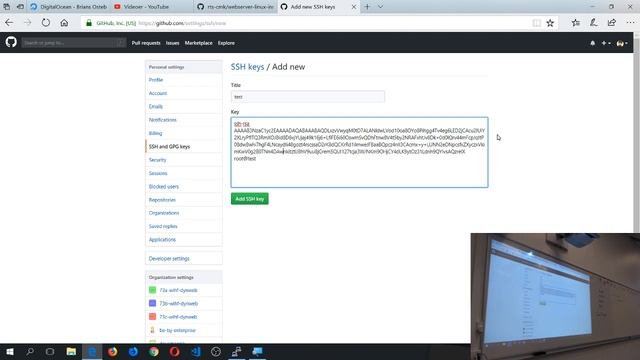Screen dimensions: 640x360
Task: Open Blocked users in sidebar
Action: tap(164, 187)
